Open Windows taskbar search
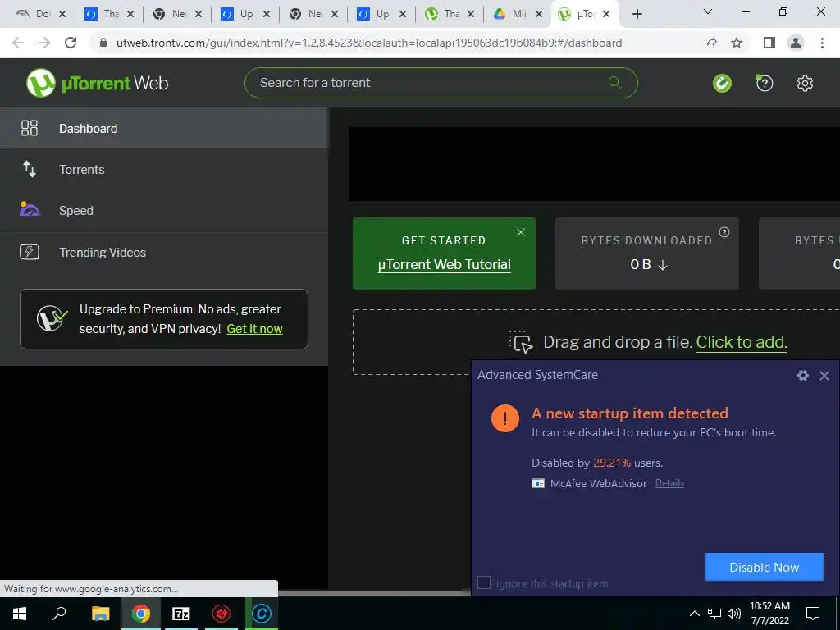Screen dimensions: 840x630 [59, 614]
